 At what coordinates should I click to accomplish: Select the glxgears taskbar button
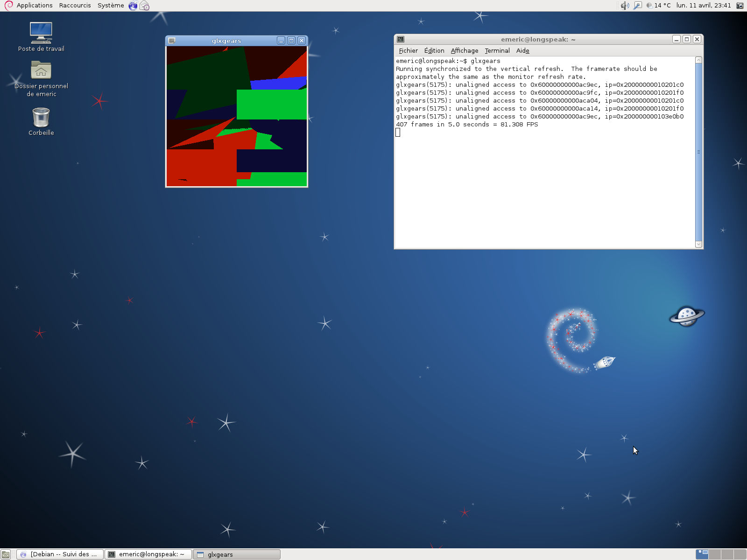237,554
